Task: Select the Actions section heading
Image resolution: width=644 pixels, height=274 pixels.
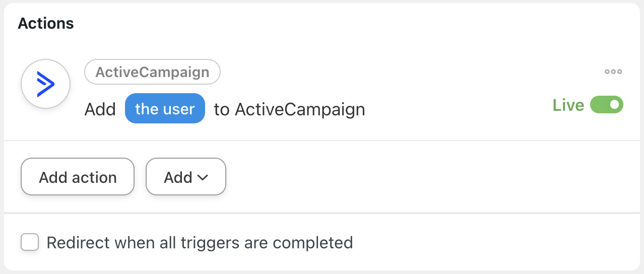Action: tap(46, 23)
